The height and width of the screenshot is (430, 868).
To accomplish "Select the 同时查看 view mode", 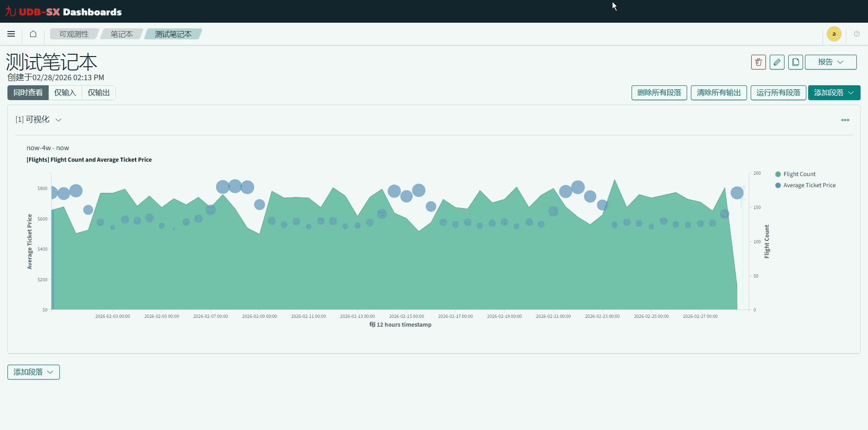I will pos(28,93).
